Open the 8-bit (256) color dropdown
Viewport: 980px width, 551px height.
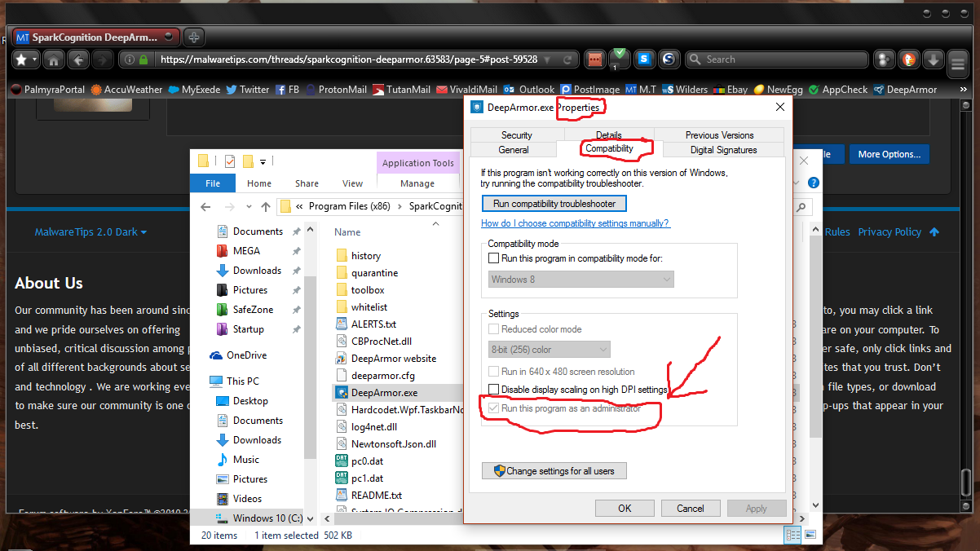tap(549, 350)
